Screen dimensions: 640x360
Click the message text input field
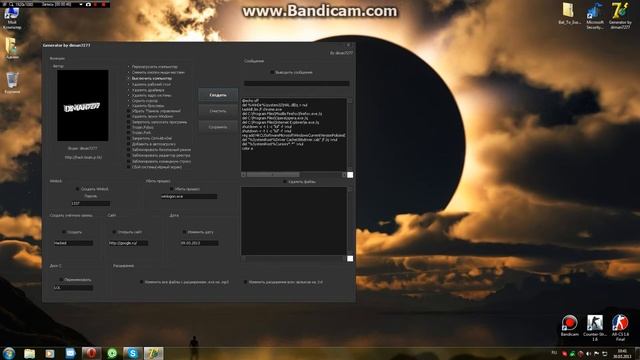(296, 83)
